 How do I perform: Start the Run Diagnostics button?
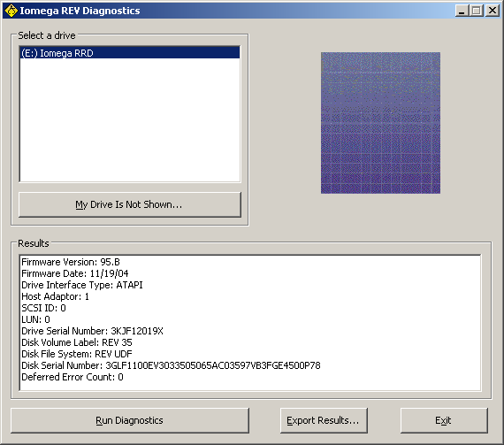pyautogui.click(x=130, y=420)
